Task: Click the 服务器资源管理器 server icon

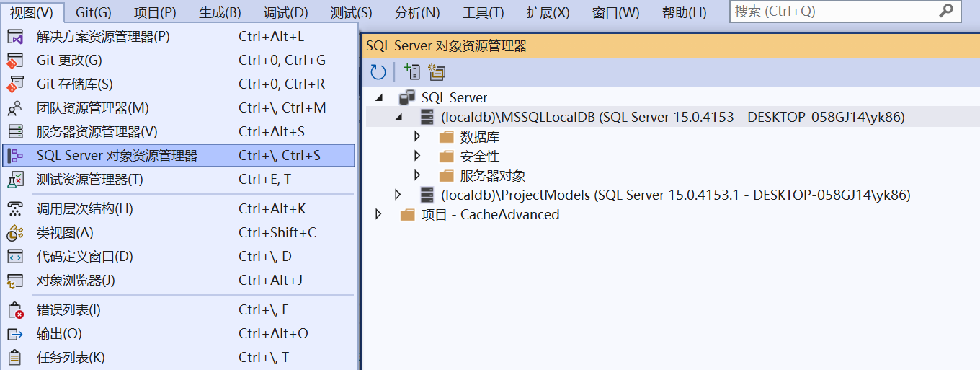Action: pos(15,131)
